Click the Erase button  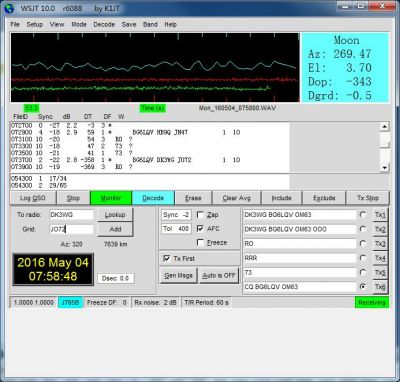click(193, 198)
